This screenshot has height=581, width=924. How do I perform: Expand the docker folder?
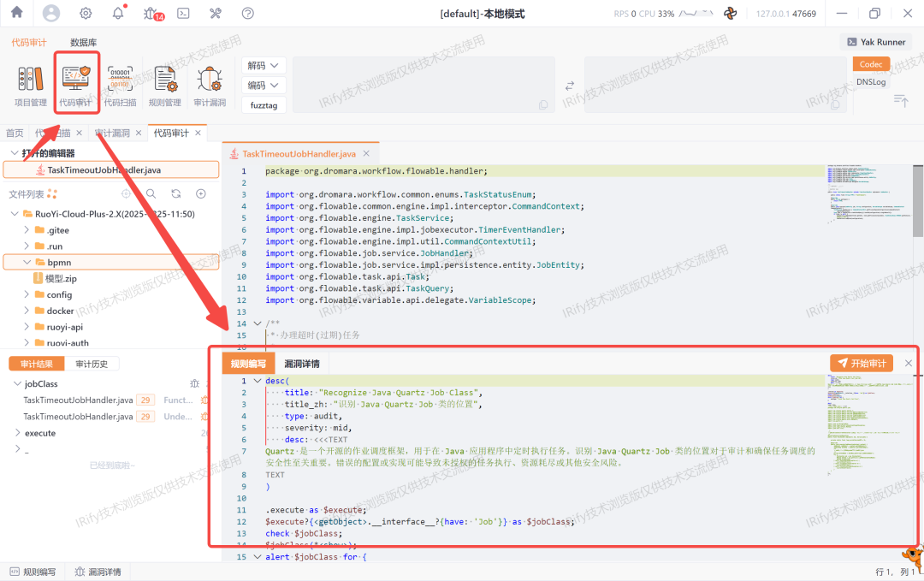coord(27,311)
